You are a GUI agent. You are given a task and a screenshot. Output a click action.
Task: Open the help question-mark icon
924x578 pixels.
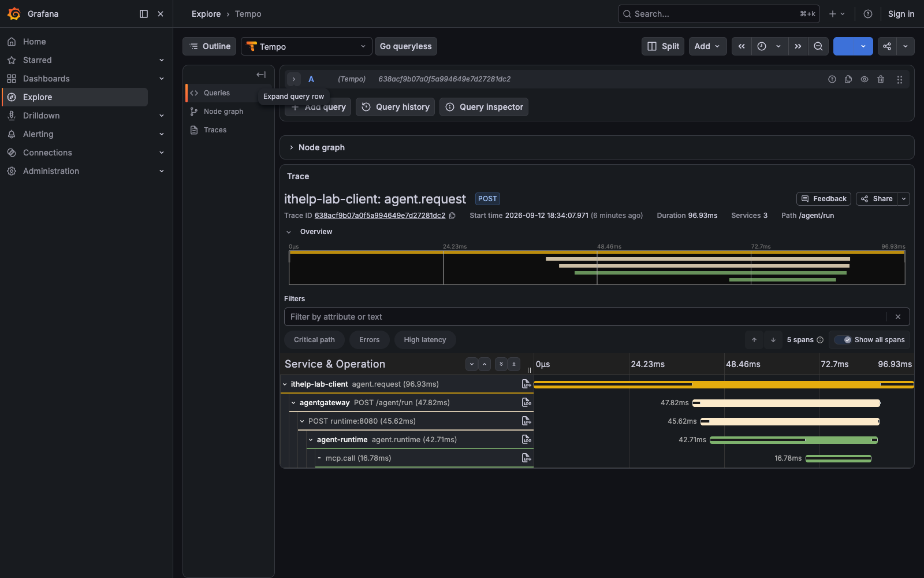(x=867, y=14)
